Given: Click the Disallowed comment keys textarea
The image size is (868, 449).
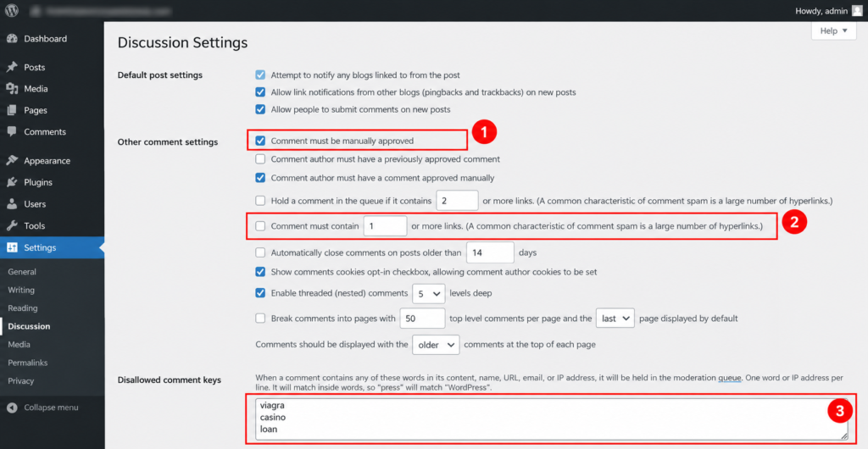Looking at the screenshot, I should [552, 419].
